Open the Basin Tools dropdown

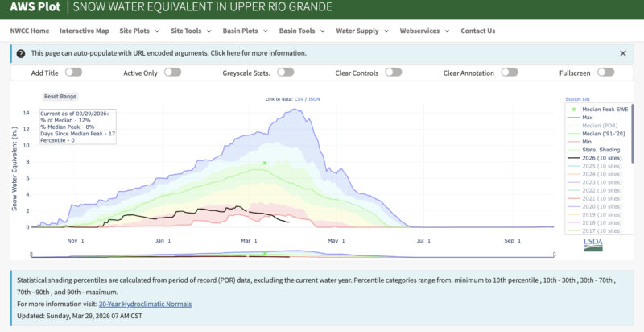point(301,31)
